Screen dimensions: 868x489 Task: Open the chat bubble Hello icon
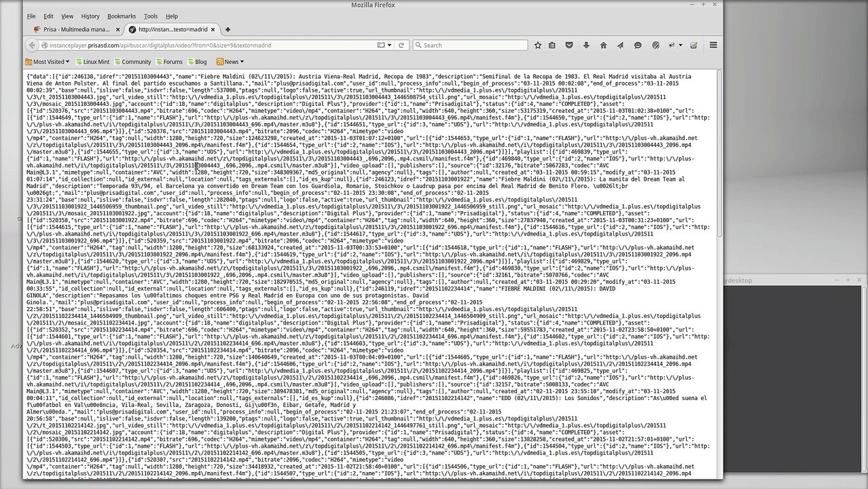(x=637, y=46)
